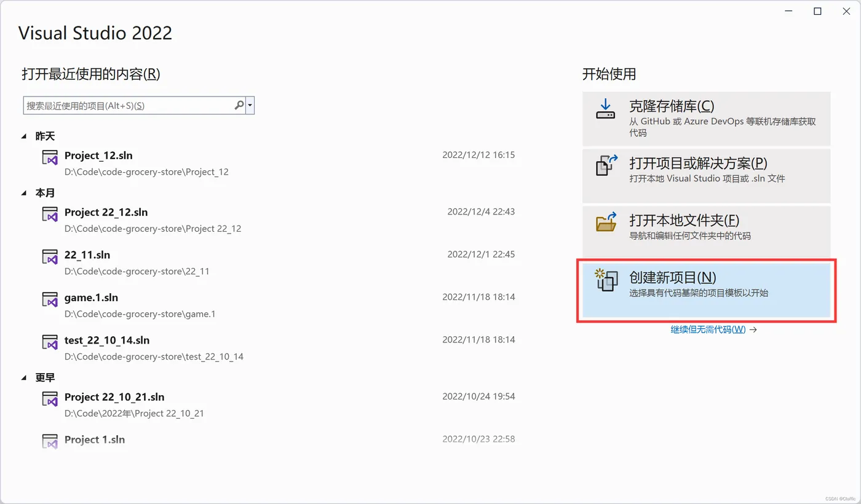861x504 pixels.
Task: Click the path D:\Code\code-grocery-store\test_22_10_14
Action: pos(154,356)
